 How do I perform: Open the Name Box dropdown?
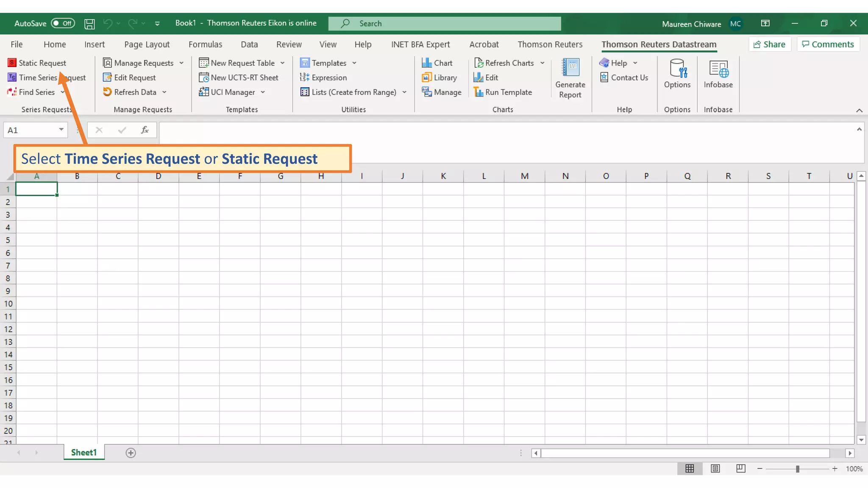coord(61,130)
